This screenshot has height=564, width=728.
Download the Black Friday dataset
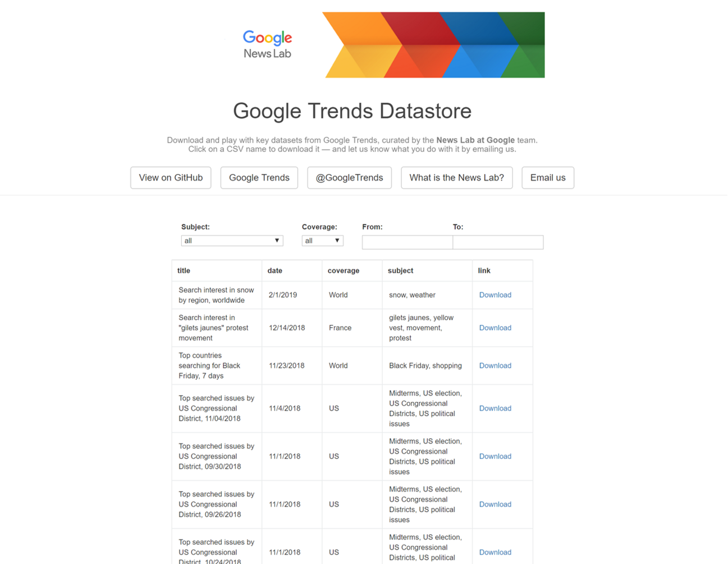495,365
